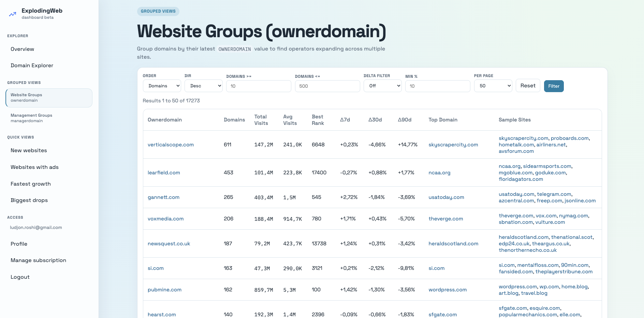Image resolution: width=644 pixels, height=318 pixels.
Task: Open Websites with ads quick view
Action: [x=34, y=167]
